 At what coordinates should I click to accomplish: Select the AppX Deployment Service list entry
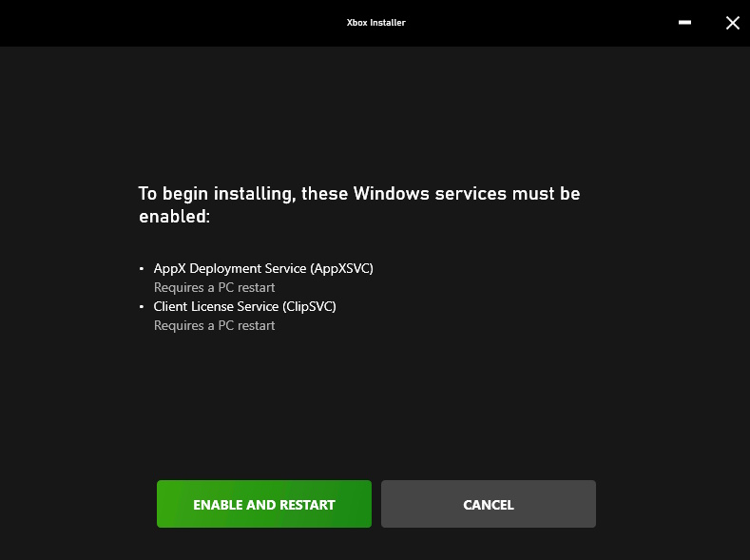click(263, 269)
